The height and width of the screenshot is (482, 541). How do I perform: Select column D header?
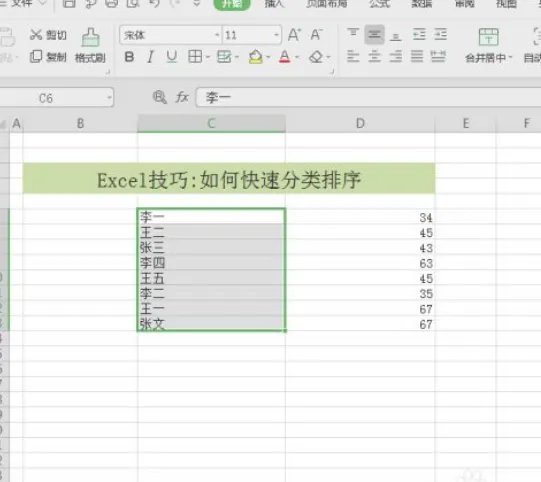(360, 123)
